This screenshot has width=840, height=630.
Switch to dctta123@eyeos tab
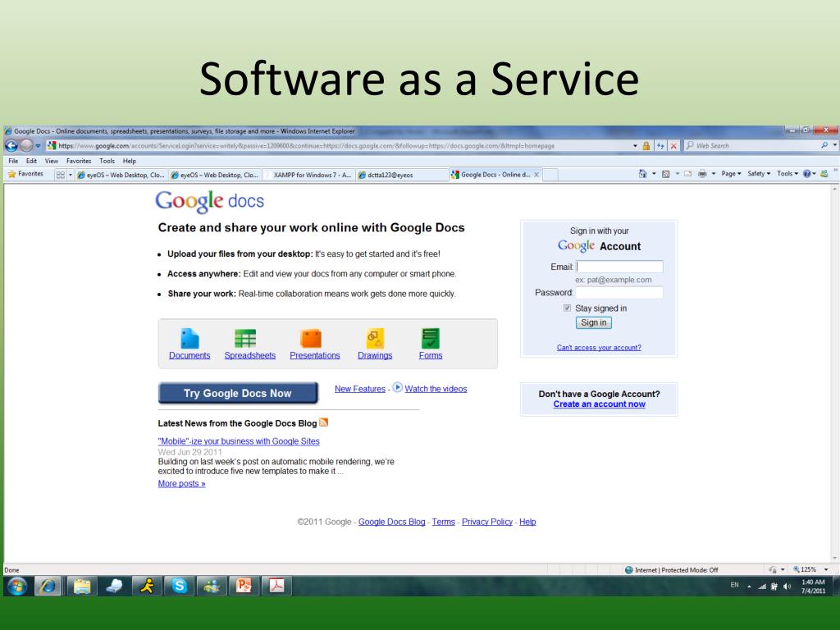tap(402, 175)
